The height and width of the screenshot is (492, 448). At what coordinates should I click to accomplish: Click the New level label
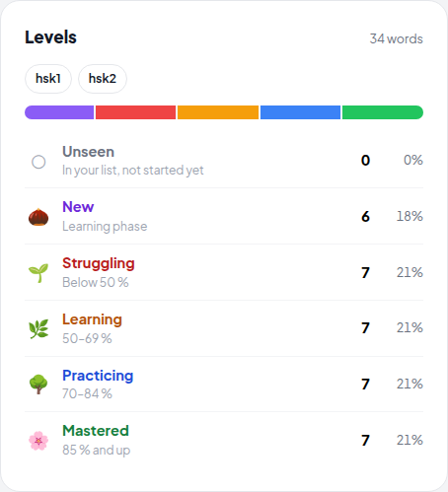point(78,207)
